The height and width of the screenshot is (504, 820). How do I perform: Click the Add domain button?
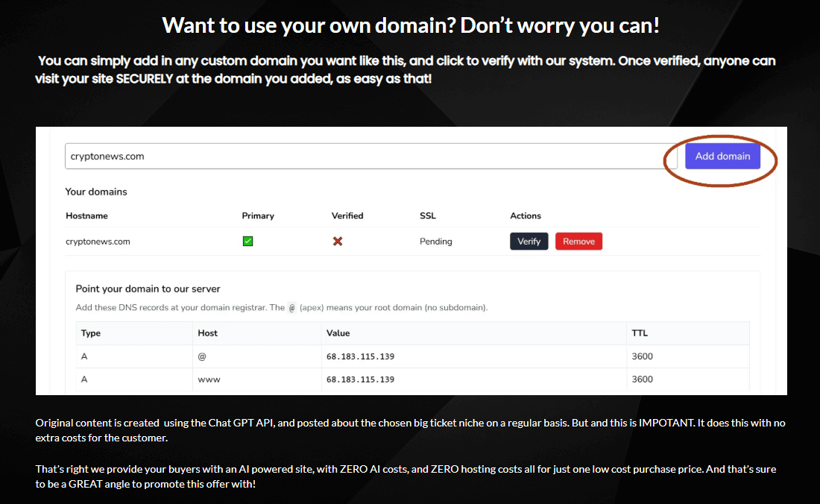click(x=722, y=156)
